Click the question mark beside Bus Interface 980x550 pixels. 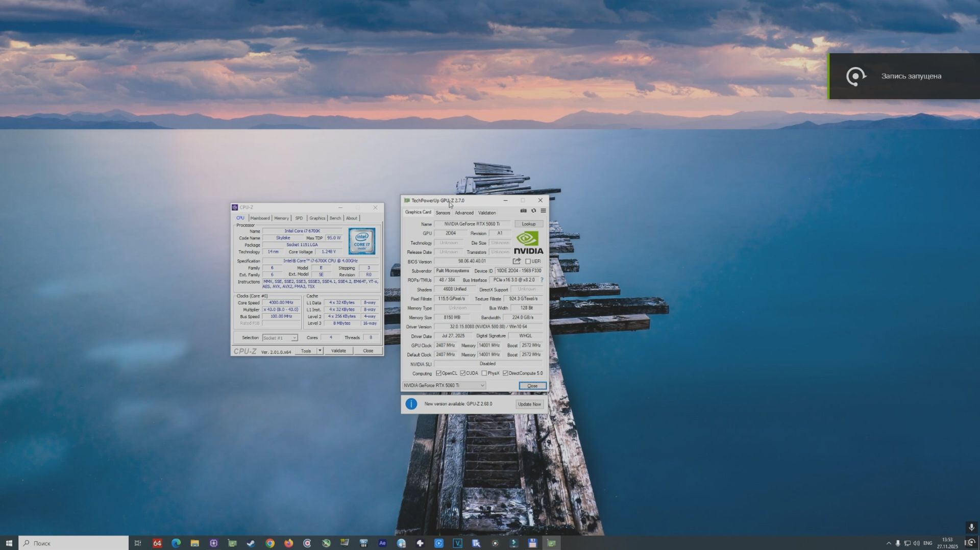click(x=541, y=280)
